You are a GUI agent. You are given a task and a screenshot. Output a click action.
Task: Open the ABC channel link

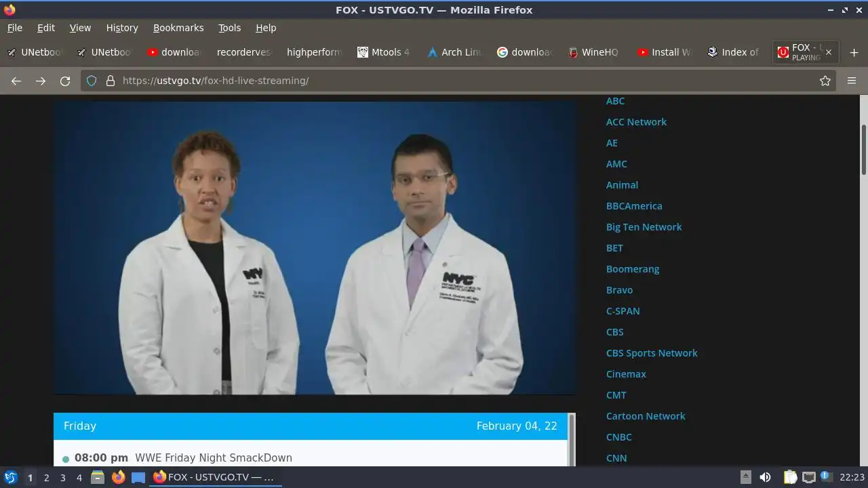pyautogui.click(x=615, y=101)
